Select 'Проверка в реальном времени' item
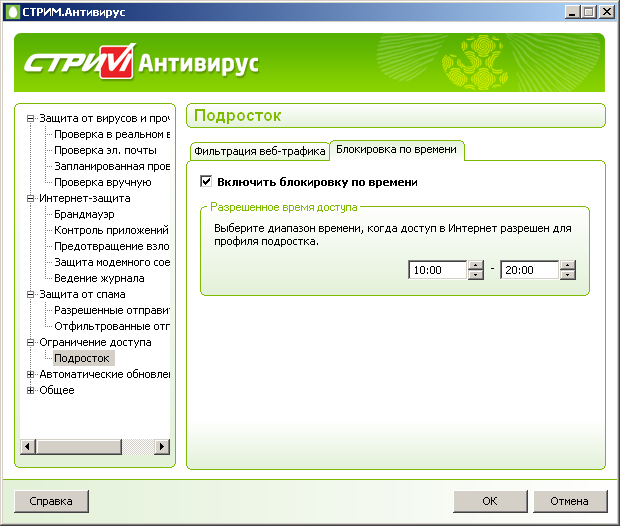The height and width of the screenshot is (526, 620). tap(112, 134)
